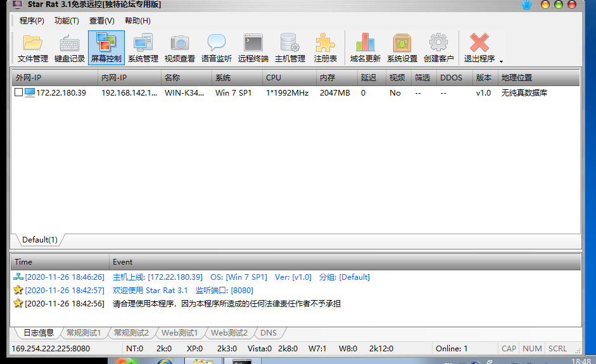
Task: Open the 功能(T) menu
Action: [x=67, y=21]
